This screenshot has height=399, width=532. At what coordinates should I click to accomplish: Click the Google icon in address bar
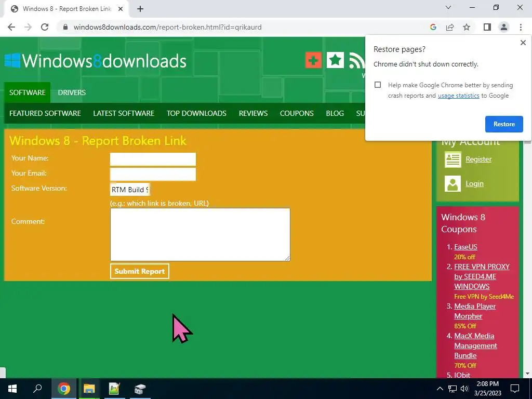point(433,27)
